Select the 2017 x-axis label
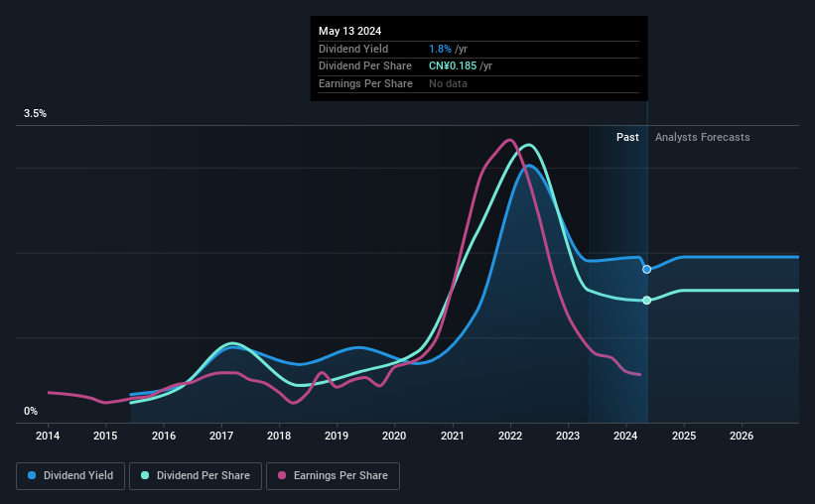This screenshot has height=504, width=815. (x=221, y=436)
